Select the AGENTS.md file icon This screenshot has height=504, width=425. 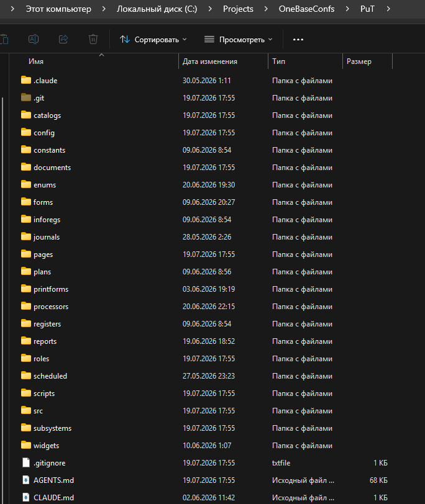(26, 480)
